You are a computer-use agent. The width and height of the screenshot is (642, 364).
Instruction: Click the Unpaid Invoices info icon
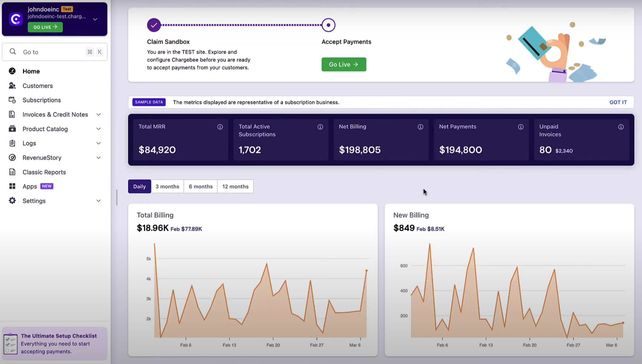click(x=621, y=127)
